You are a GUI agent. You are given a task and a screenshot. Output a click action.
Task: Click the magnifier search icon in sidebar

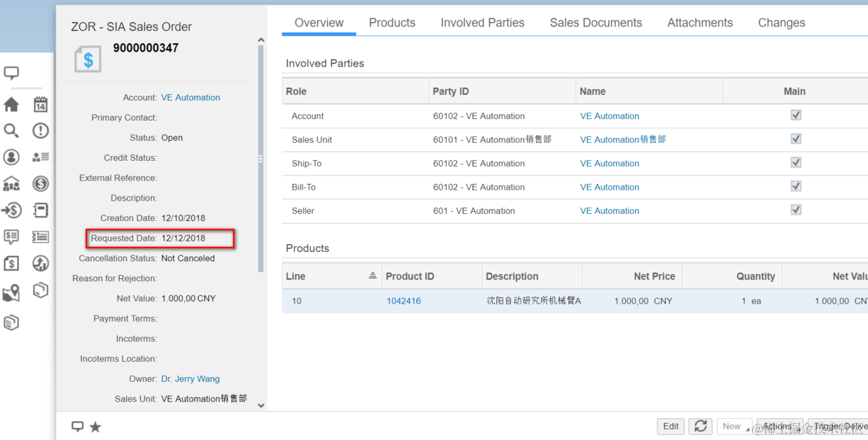(x=11, y=131)
